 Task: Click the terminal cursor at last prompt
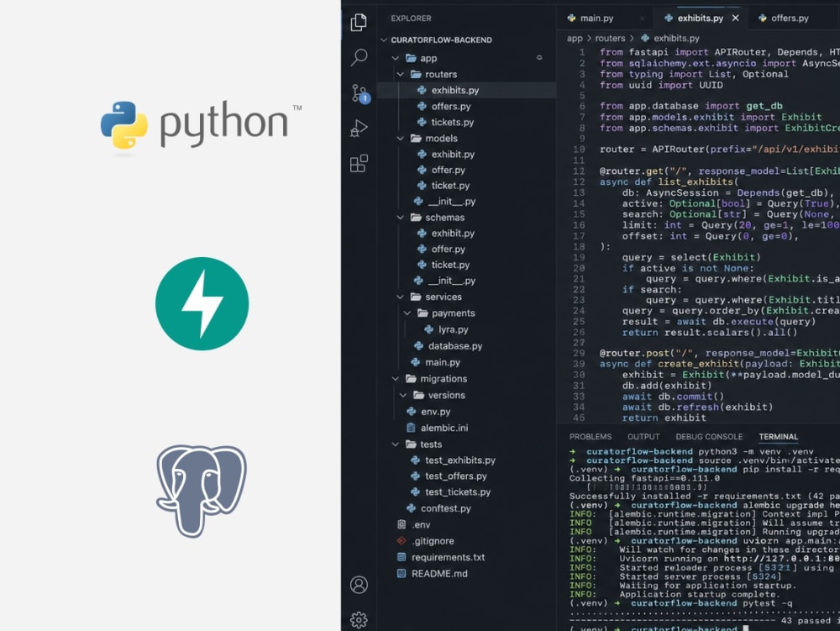point(746,628)
